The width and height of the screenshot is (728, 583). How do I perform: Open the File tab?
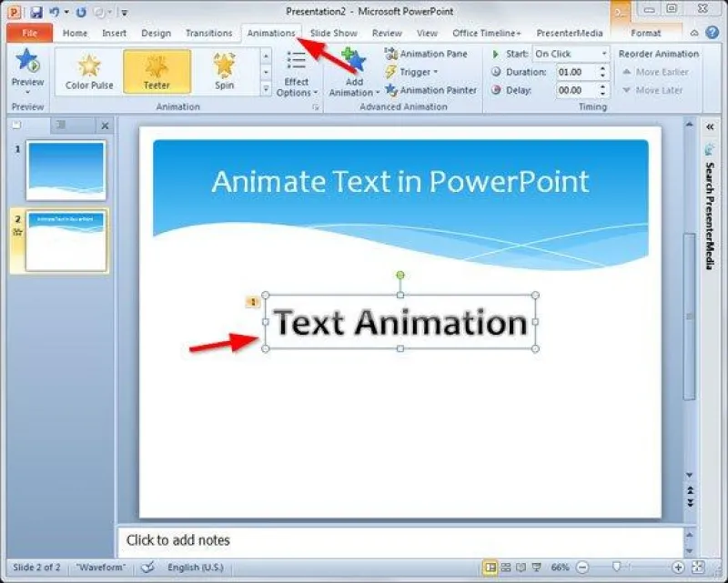click(x=29, y=33)
